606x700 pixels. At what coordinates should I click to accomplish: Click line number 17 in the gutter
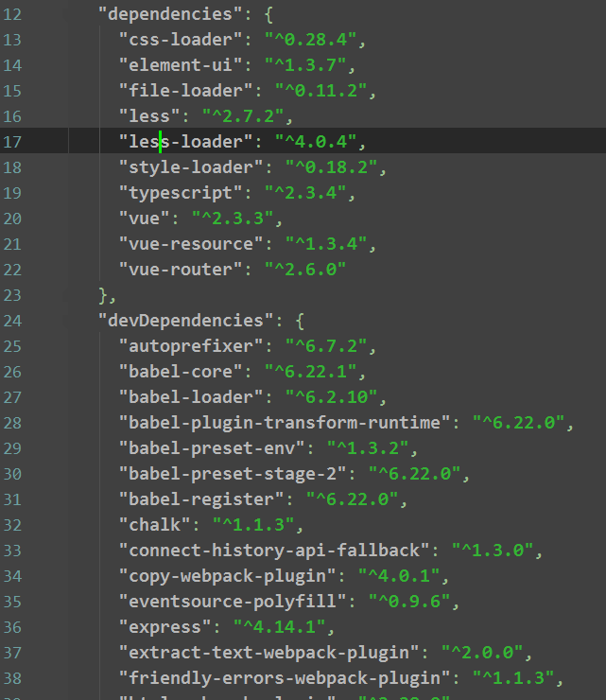pyautogui.click(x=12, y=142)
